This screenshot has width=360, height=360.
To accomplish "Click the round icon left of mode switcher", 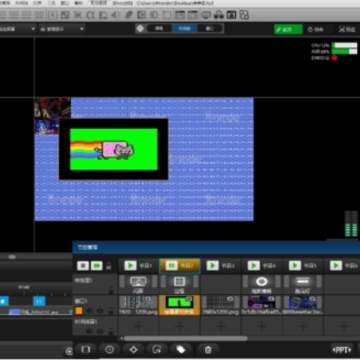I will pos(140,29).
